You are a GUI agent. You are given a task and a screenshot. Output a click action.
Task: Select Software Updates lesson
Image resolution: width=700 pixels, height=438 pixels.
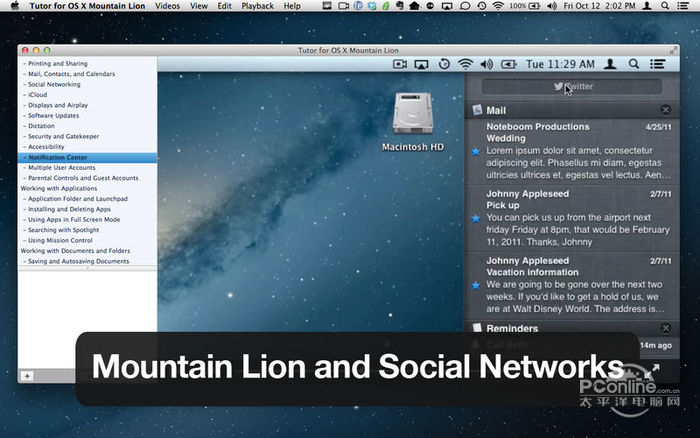point(54,115)
